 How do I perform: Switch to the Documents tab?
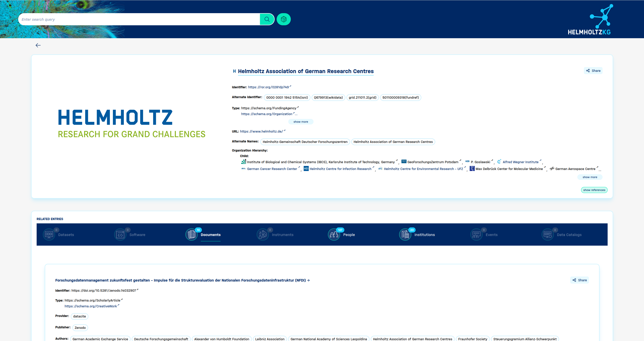210,235
